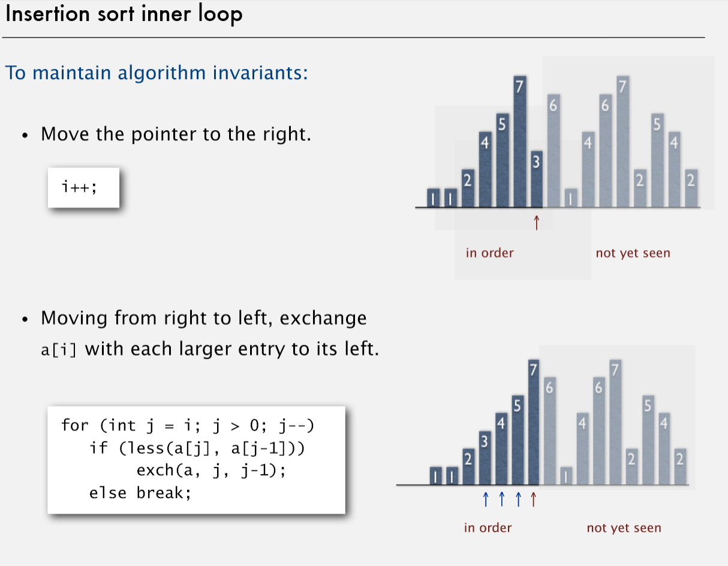The height and width of the screenshot is (566, 728).
Task: Click the dark bar labeled 5 in the top chart
Action: [502, 159]
